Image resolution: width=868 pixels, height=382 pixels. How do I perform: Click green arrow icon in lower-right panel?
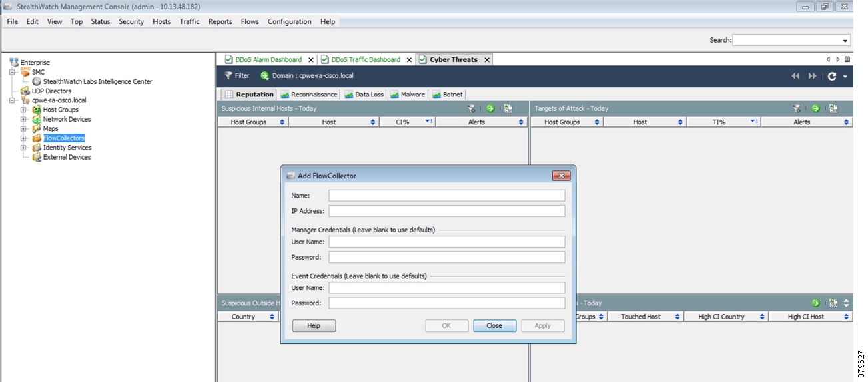815,303
